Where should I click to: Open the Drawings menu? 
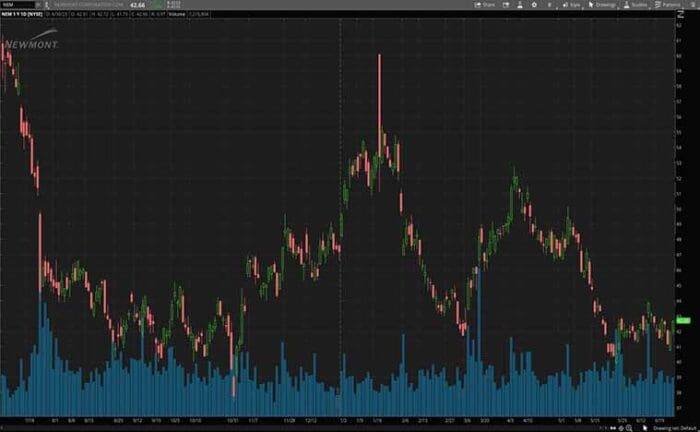pyautogui.click(x=602, y=5)
